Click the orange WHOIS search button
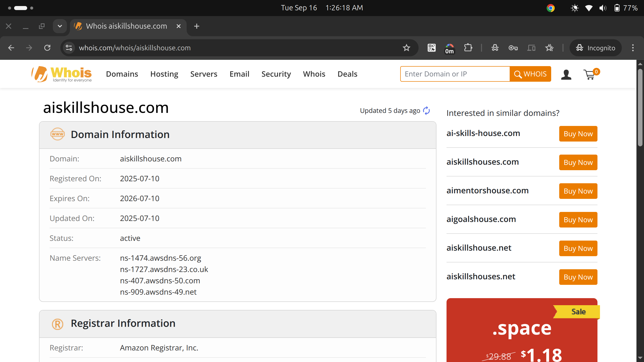Screen dimensions: 644x362 [530, 74]
